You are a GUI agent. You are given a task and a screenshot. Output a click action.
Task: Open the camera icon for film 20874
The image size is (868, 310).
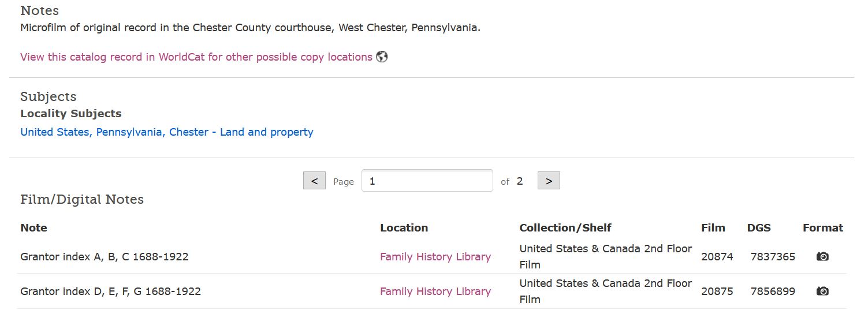click(822, 256)
